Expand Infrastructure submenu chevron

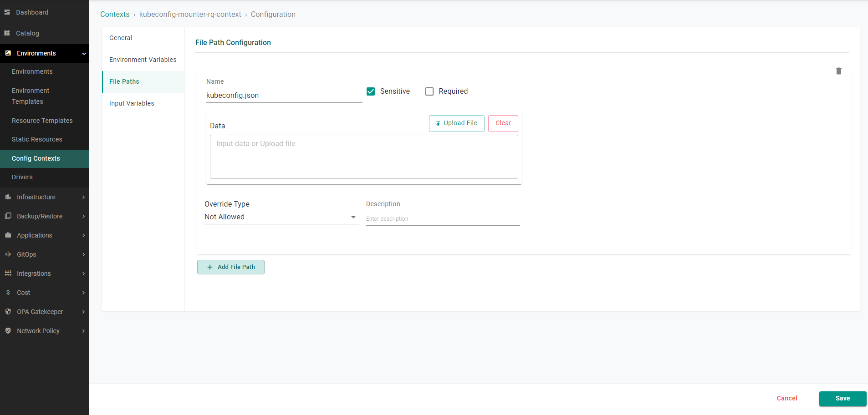click(83, 197)
